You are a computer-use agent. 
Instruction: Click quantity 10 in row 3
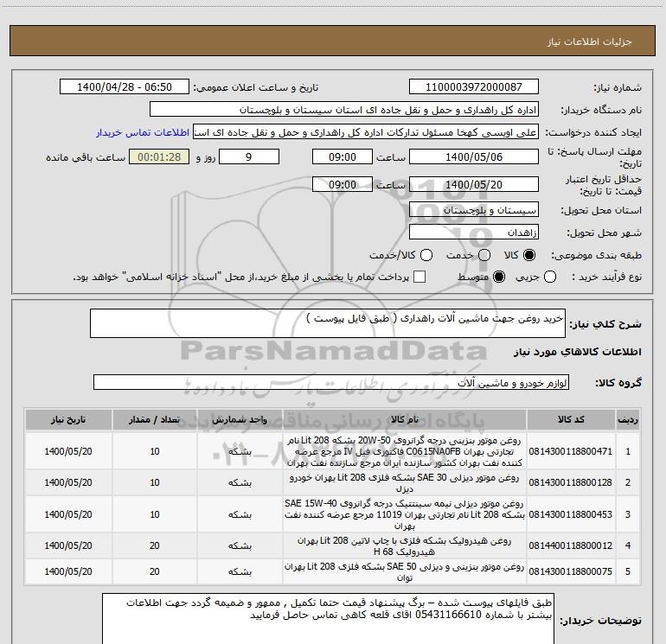155,514
